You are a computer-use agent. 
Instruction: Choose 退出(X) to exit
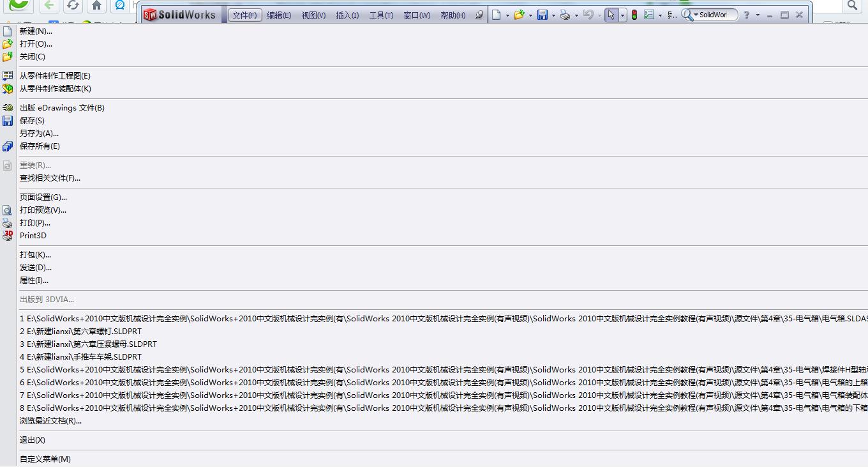pos(33,440)
